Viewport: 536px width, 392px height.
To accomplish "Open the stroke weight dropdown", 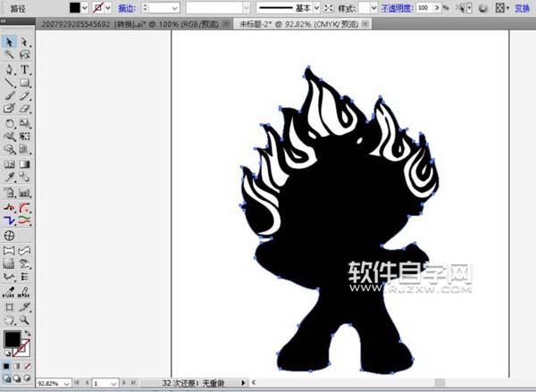I will click(175, 7).
